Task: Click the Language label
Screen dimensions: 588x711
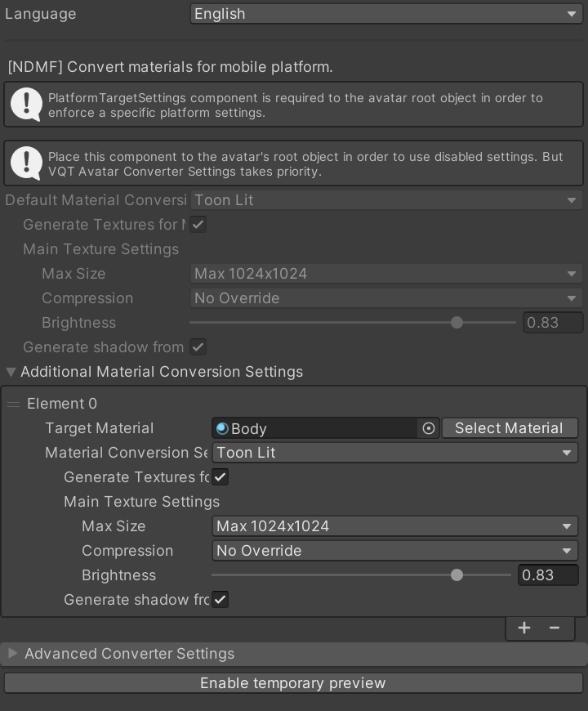Action: [x=40, y=14]
